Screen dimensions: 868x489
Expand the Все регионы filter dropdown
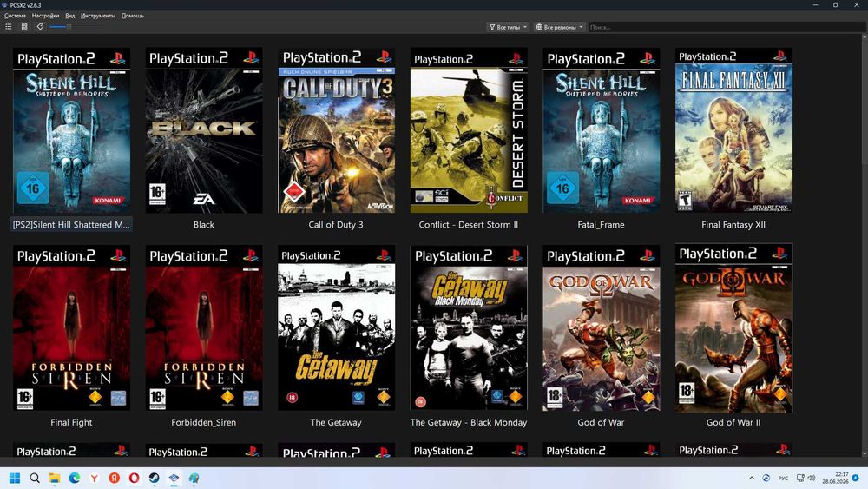(x=560, y=27)
